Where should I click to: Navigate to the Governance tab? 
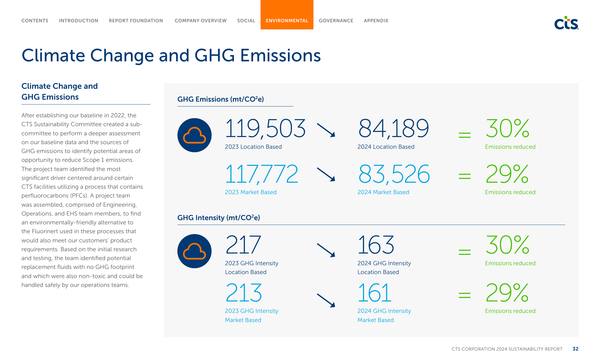[x=336, y=21]
